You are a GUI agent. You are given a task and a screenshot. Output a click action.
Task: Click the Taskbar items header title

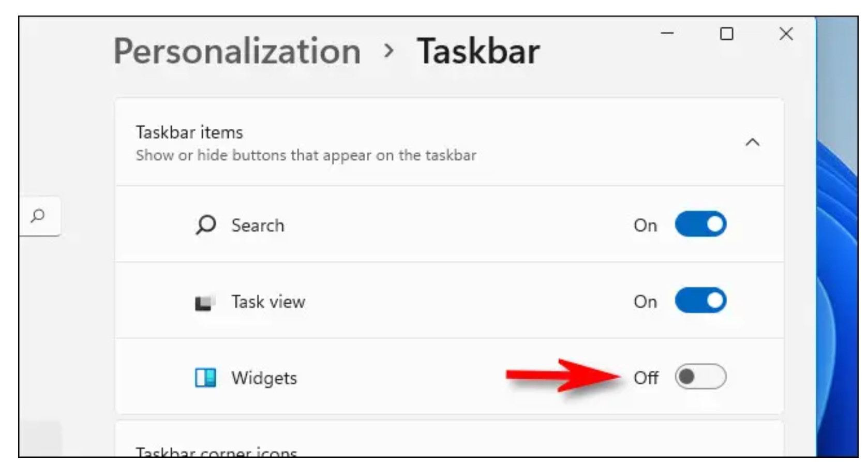(x=189, y=132)
